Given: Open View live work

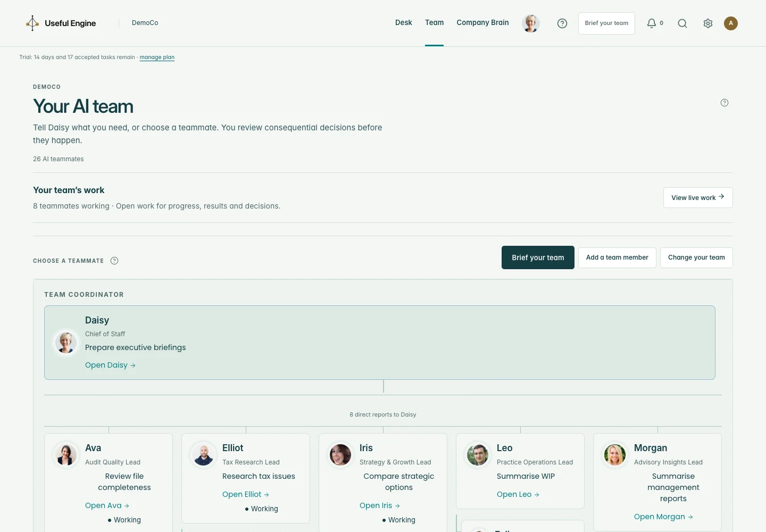Looking at the screenshot, I should click(698, 197).
